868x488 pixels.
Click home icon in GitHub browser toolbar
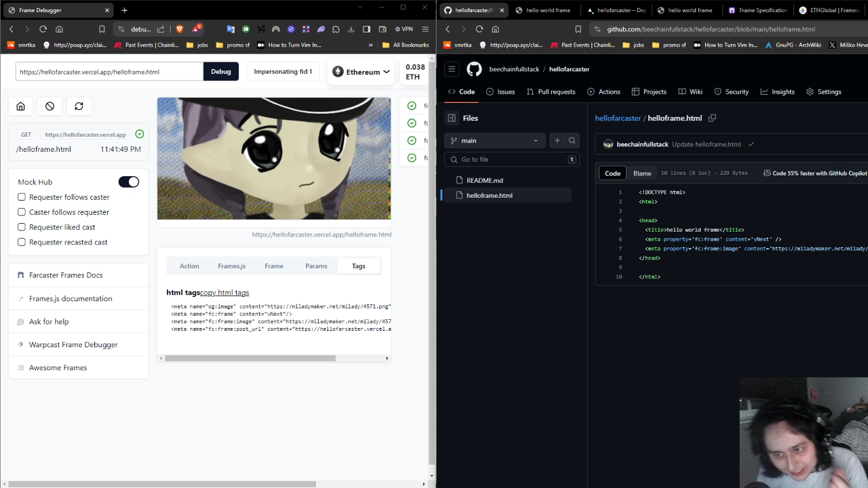click(x=495, y=29)
